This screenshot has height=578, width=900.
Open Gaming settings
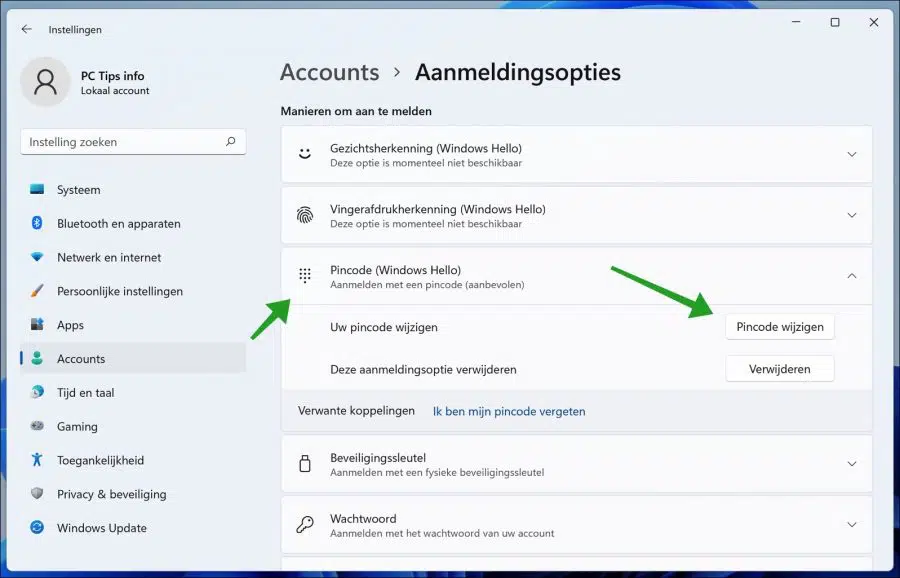[133, 427]
